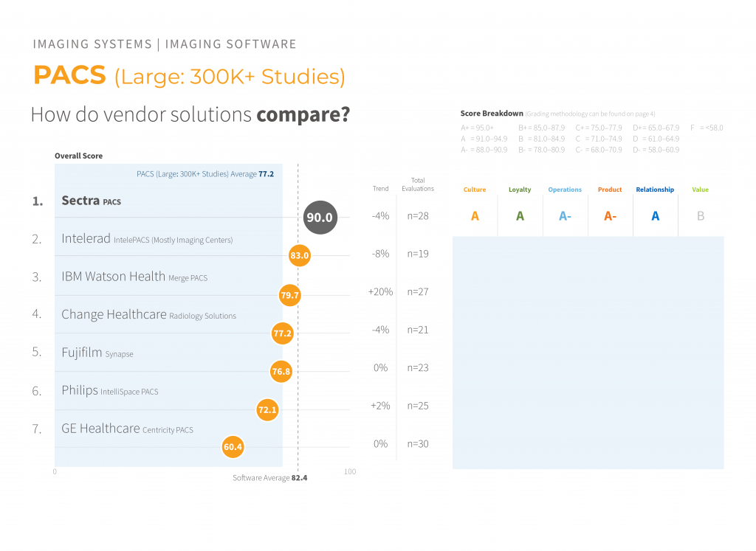This screenshot has height=551, width=756.
Task: Click the 100 axis label
Action: pos(350,471)
